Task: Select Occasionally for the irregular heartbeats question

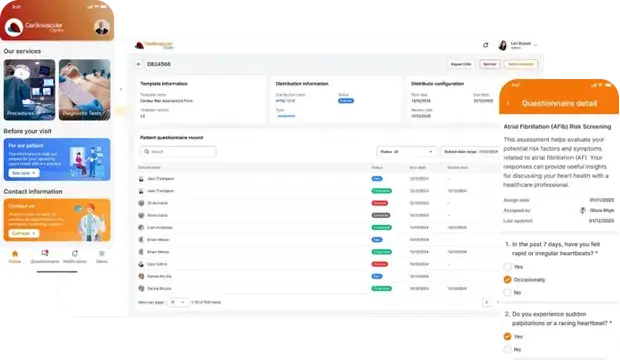Action: click(507, 280)
